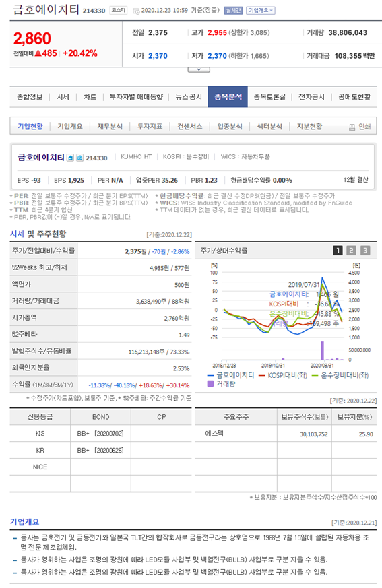The width and height of the screenshot is (382, 588).
Task: Click the current price 2,860
Action: (32, 38)
